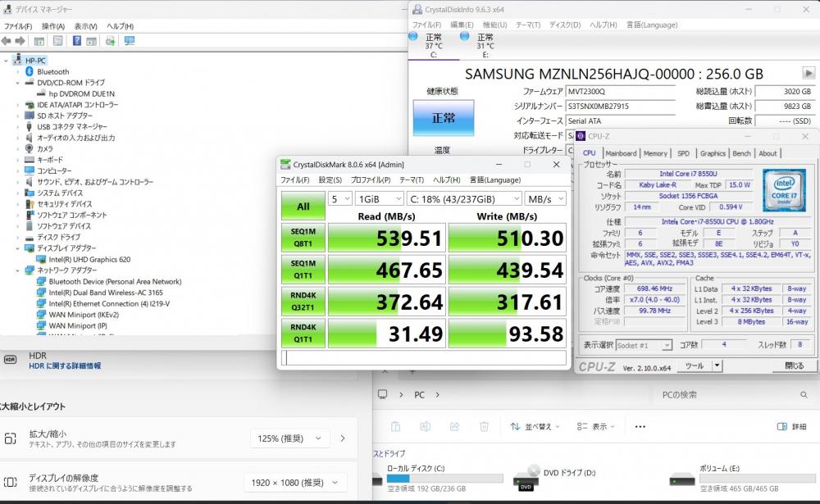
Task: Select the C: drive status icon in CrystalDiskInfo
Action: pos(413,36)
